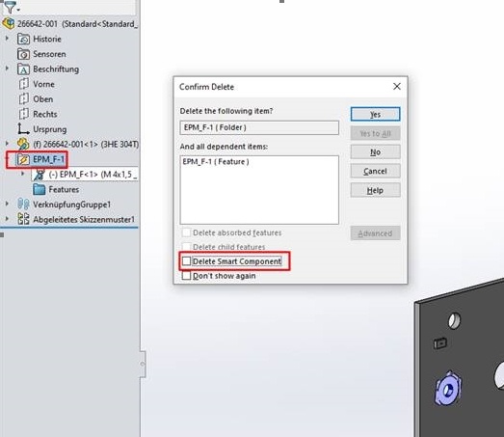Click the Abgeleitetes Skizzenmuster1 pattern icon

click(23, 219)
